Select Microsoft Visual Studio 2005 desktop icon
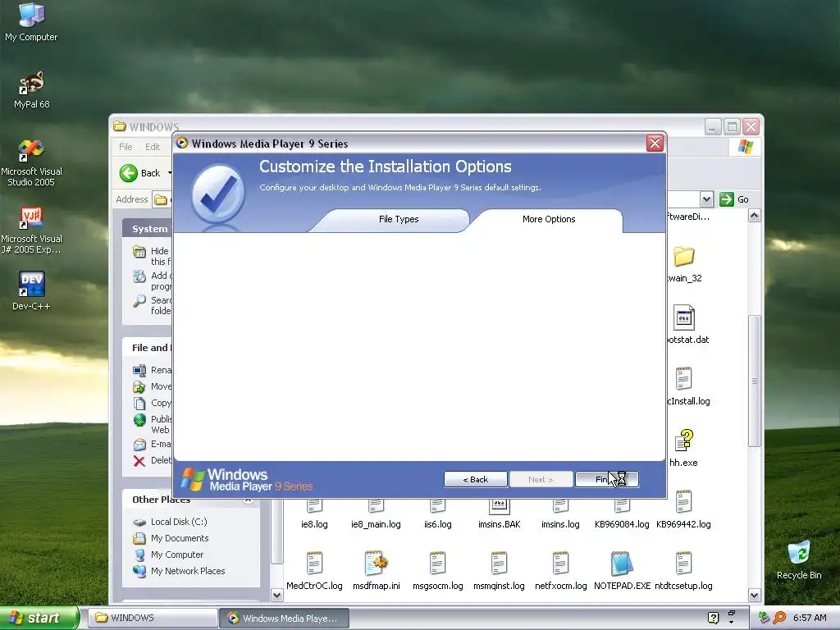The height and width of the screenshot is (630, 840). point(31,163)
